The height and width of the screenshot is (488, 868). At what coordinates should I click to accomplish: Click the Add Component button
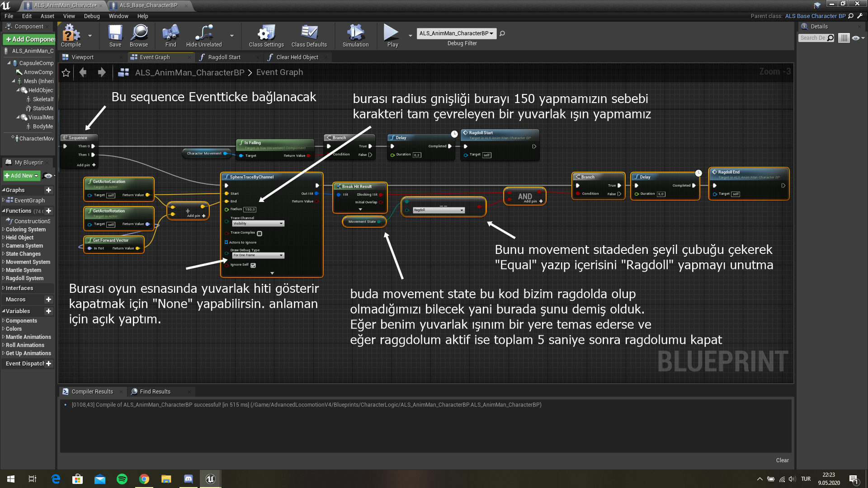(29, 39)
